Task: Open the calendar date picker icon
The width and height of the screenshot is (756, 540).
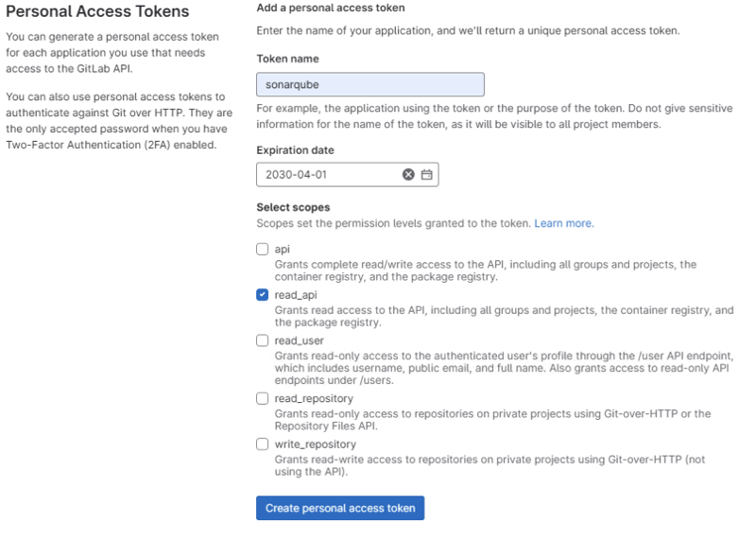Action: tap(426, 175)
